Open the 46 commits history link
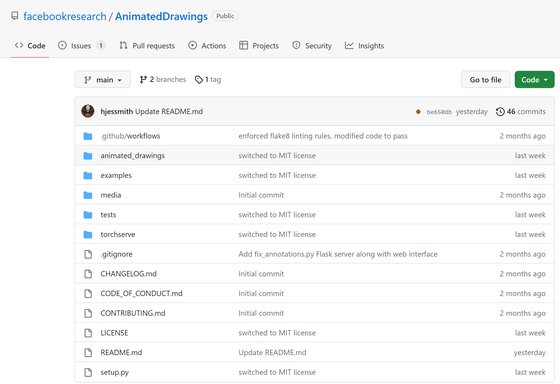The image size is (560, 384). (521, 111)
